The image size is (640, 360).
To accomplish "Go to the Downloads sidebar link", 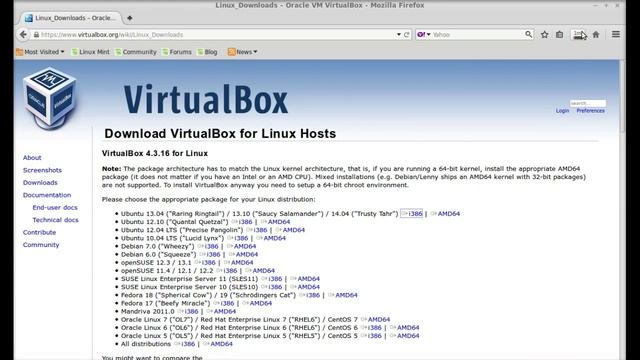I will pyautogui.click(x=40, y=182).
